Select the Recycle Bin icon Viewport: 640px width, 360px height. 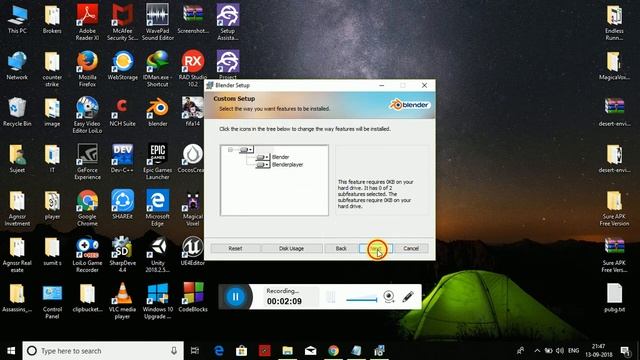coord(17,112)
